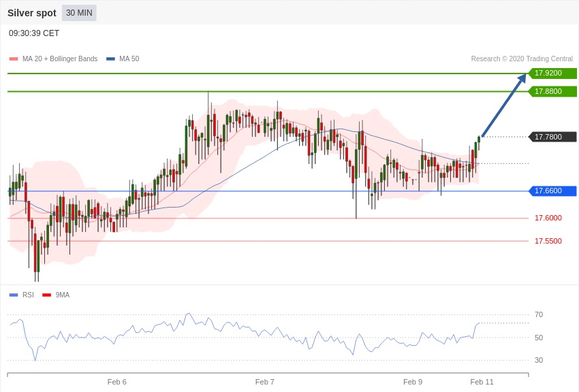The height and width of the screenshot is (392, 579).
Task: Click the 17.6000 support level label
Action: 548,218
